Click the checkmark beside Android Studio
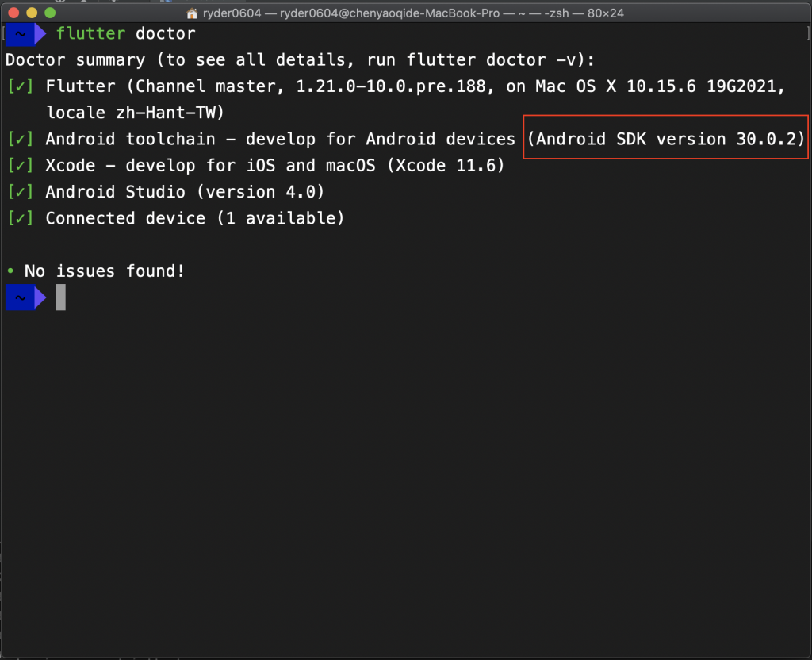The width and height of the screenshot is (812, 660). pyautogui.click(x=20, y=192)
